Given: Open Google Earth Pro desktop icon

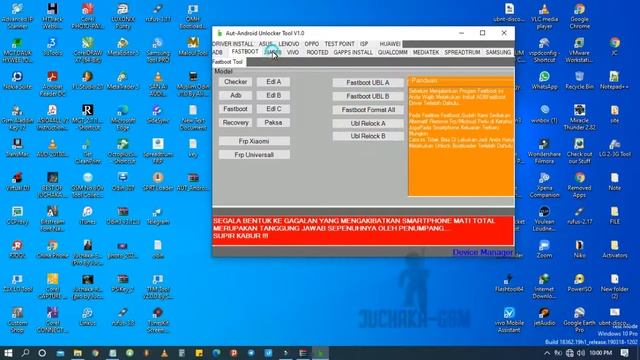Looking at the screenshot, I should (579, 320).
